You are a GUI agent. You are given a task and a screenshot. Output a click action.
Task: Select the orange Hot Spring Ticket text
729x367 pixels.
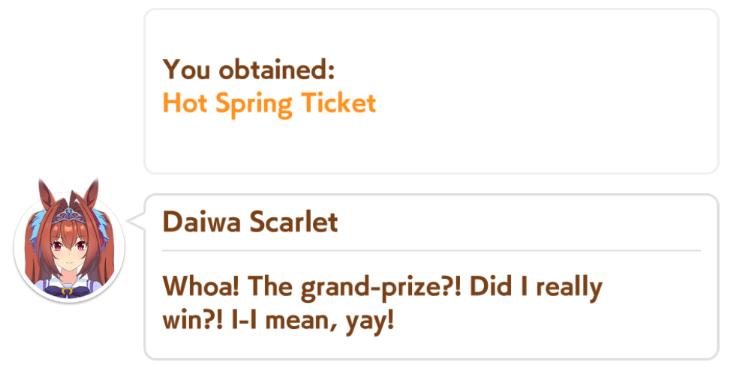(x=269, y=104)
